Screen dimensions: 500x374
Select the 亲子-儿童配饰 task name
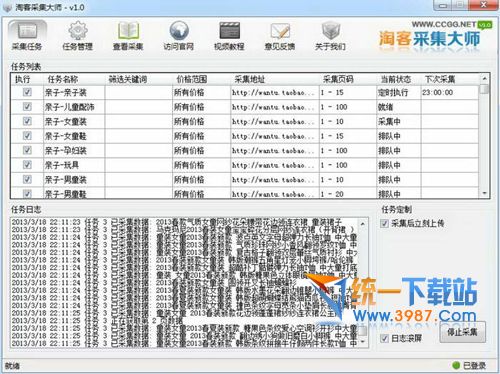click(70, 107)
